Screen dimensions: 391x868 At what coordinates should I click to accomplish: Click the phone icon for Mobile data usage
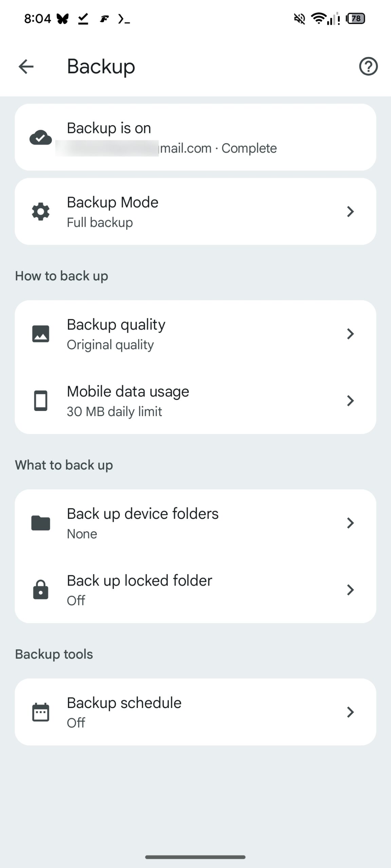click(x=41, y=400)
